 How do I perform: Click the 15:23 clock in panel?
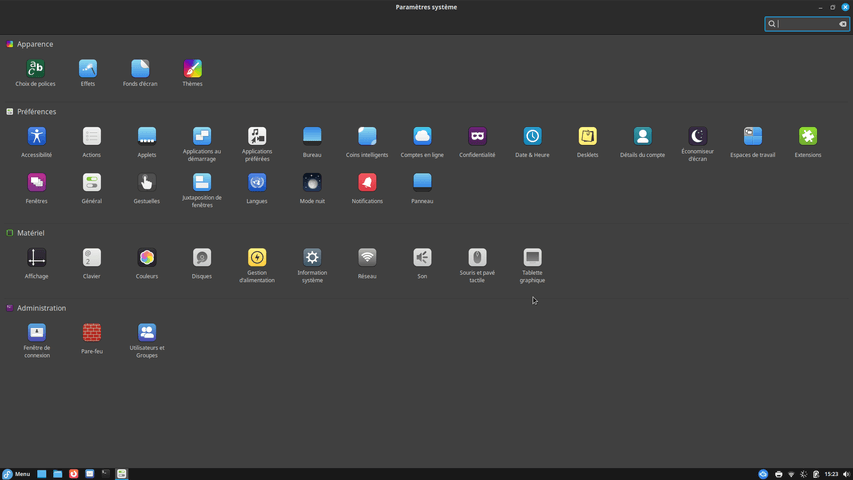pos(831,475)
